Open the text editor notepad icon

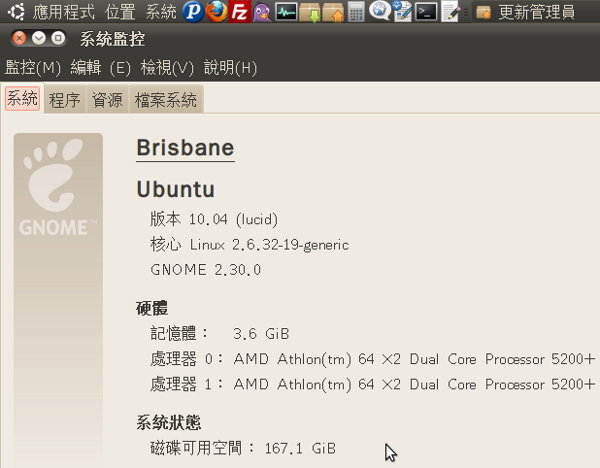[x=450, y=11]
